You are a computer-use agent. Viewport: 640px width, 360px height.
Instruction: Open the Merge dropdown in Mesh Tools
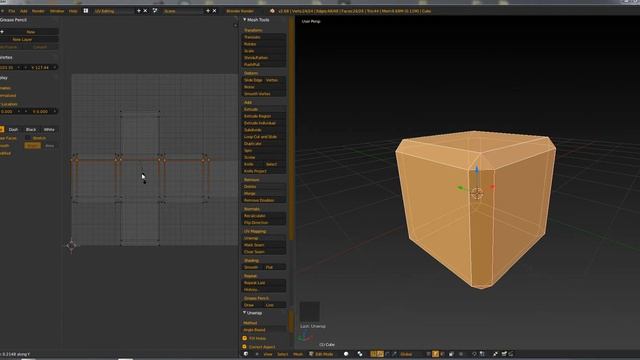[263, 193]
